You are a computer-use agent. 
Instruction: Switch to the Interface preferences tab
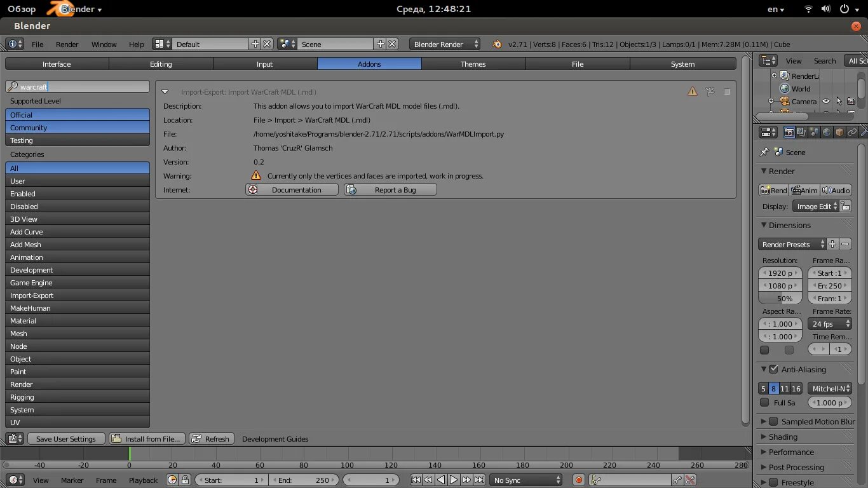[x=57, y=64]
